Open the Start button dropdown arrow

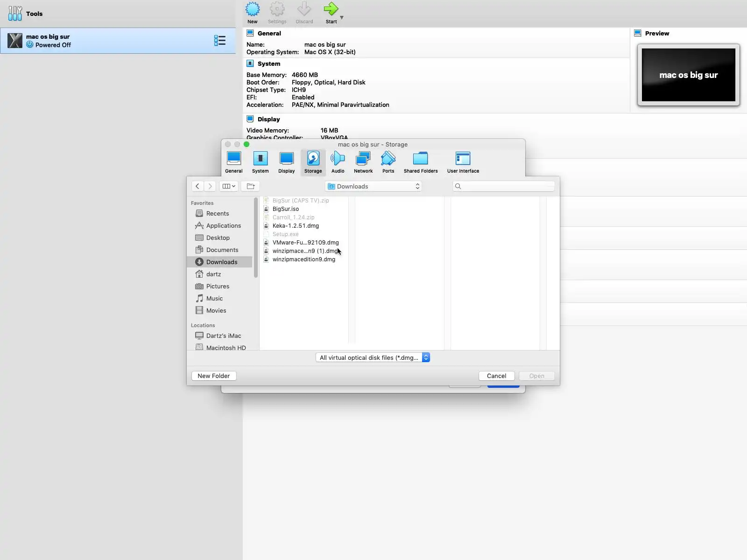click(342, 18)
